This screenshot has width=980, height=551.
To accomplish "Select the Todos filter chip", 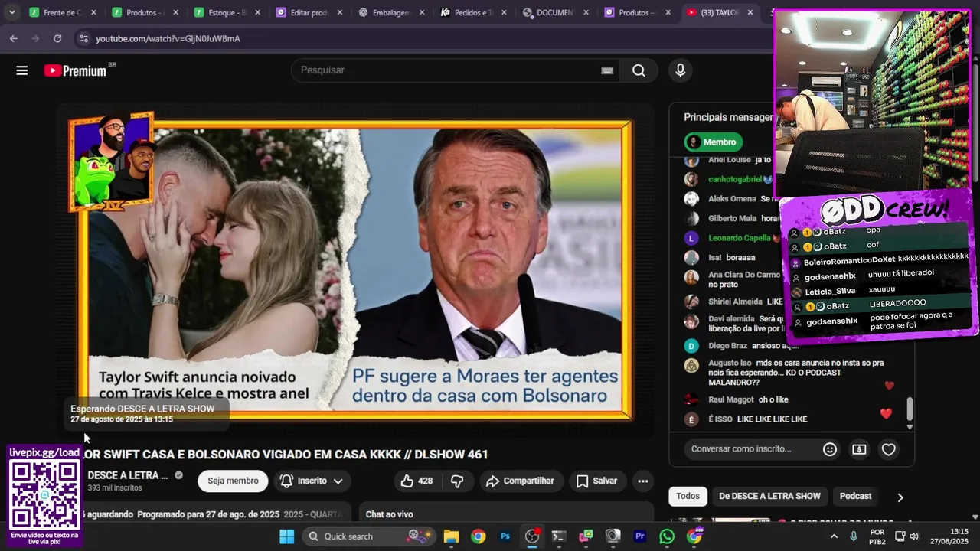I will (x=688, y=496).
